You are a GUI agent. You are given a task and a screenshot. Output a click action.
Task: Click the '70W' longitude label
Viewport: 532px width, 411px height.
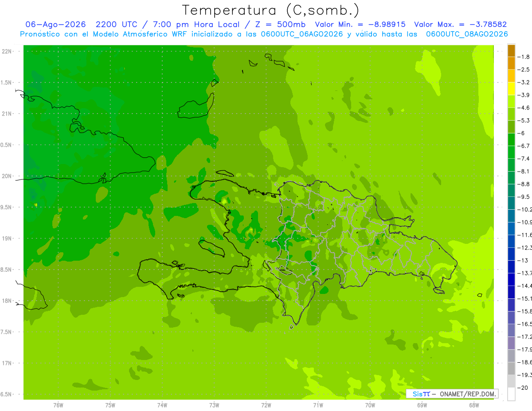click(x=370, y=405)
